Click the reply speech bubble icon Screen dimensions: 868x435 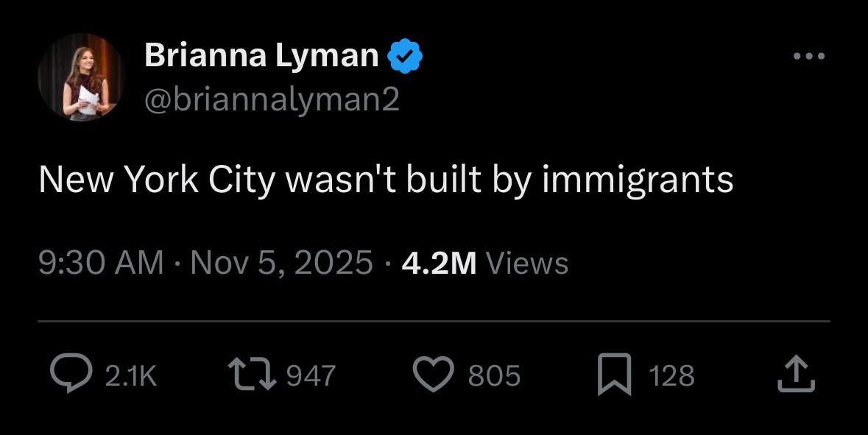(x=70, y=375)
